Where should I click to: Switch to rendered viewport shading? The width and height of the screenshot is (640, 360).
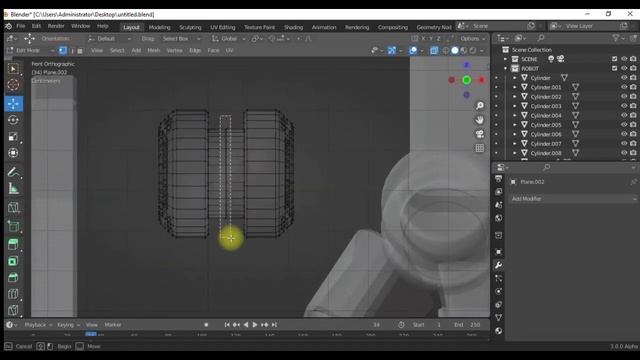473,51
